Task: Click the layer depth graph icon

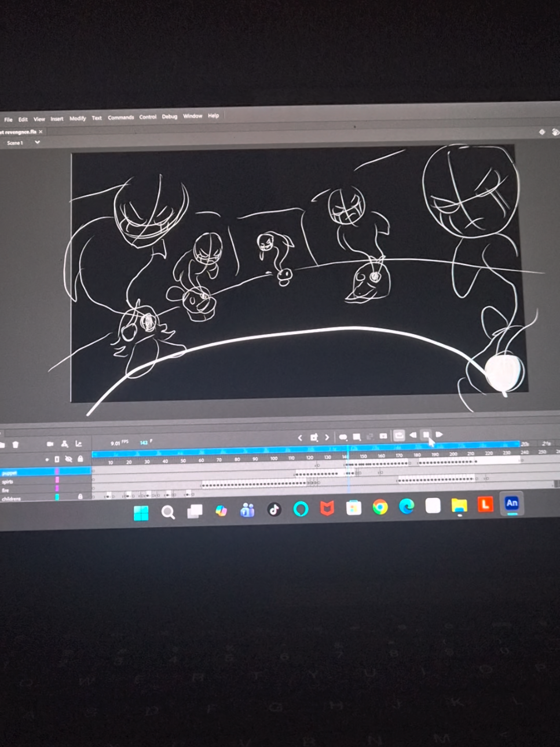Action: point(79,444)
